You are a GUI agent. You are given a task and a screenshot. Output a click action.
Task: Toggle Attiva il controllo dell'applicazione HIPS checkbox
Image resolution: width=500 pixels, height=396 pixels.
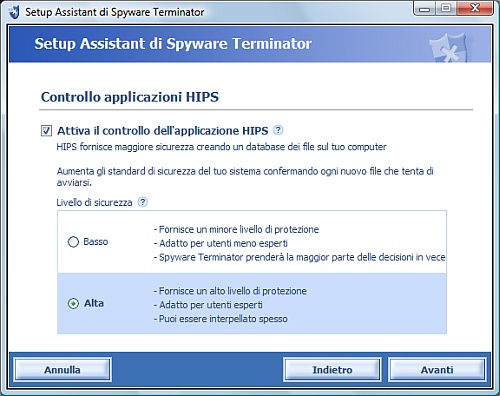pyautogui.click(x=46, y=131)
